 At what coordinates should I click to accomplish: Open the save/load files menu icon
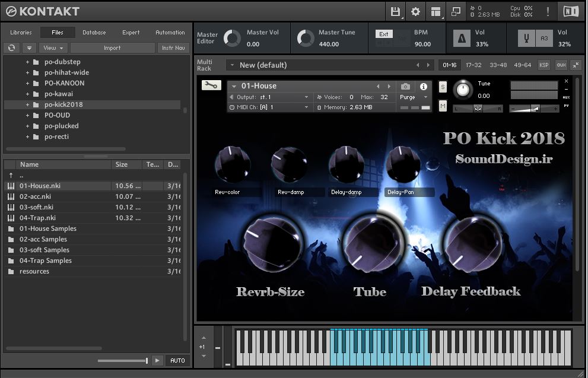pyautogui.click(x=395, y=12)
